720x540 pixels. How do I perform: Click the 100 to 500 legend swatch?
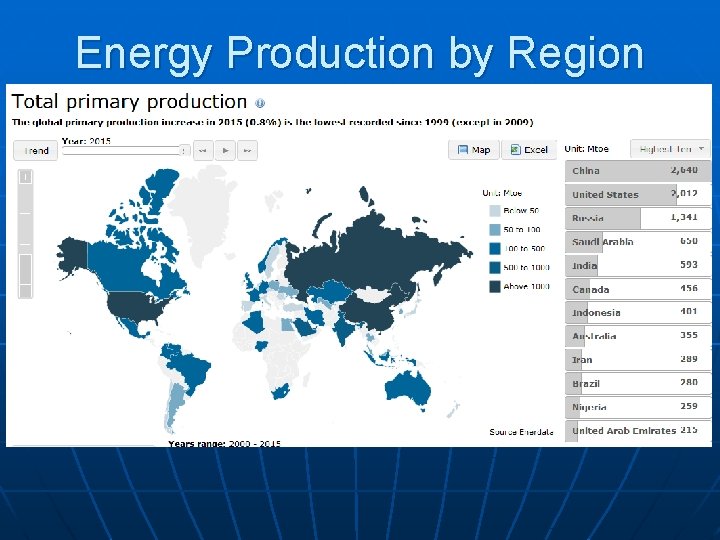pos(495,248)
